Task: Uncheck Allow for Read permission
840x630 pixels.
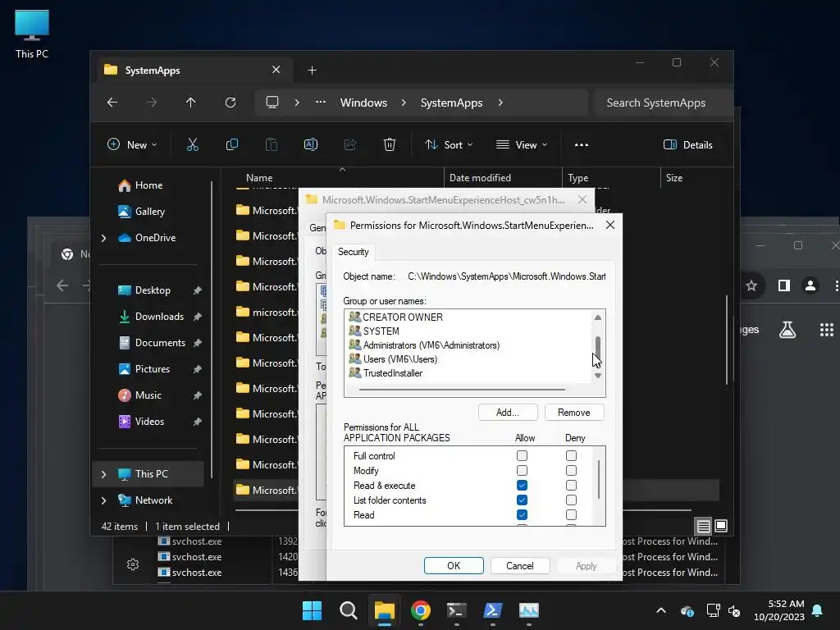Action: 522,515
